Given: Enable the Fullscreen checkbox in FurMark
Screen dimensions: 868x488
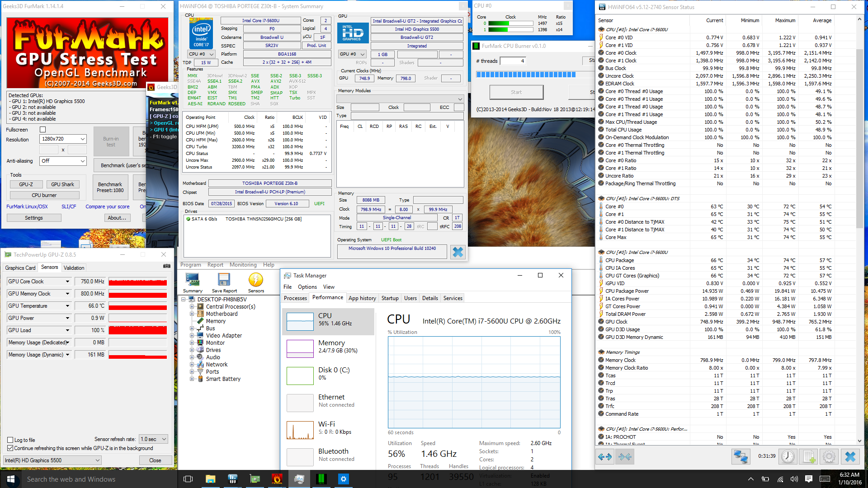Looking at the screenshot, I should (43, 130).
